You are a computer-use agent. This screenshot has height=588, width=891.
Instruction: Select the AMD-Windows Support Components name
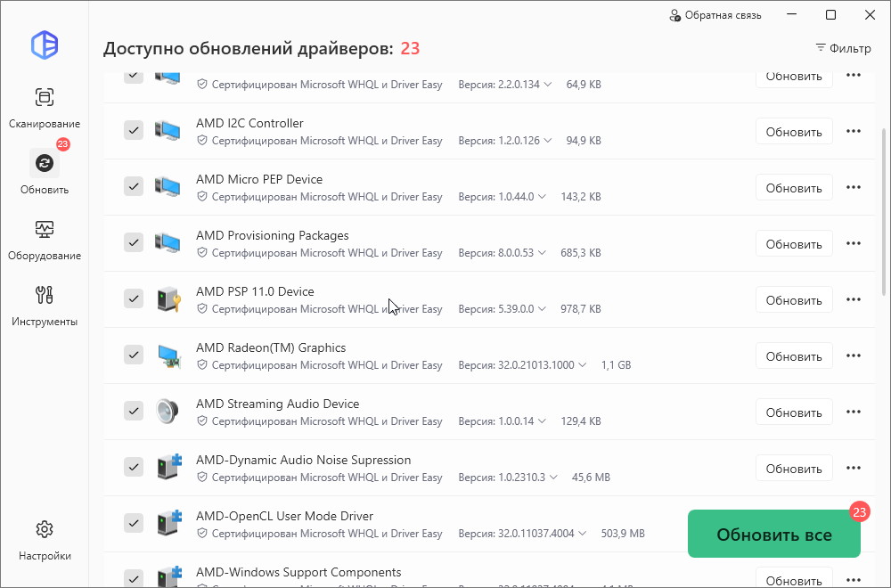click(x=298, y=572)
